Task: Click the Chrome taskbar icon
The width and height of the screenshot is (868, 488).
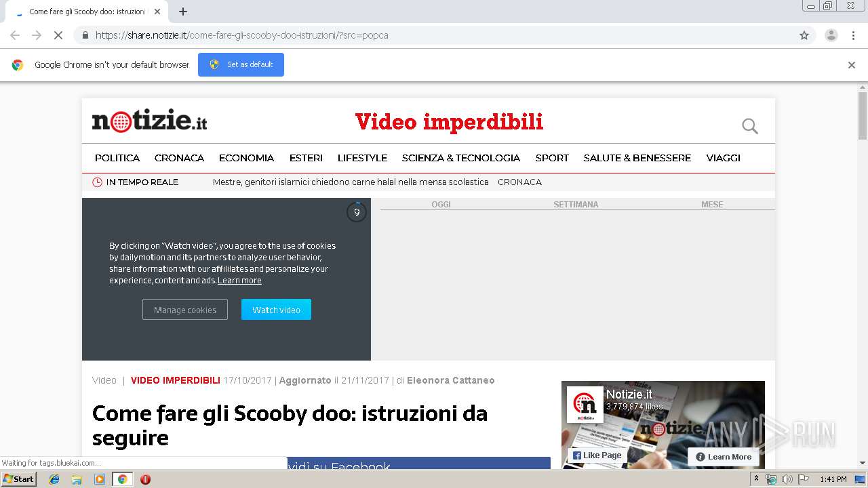Action: pos(122,479)
